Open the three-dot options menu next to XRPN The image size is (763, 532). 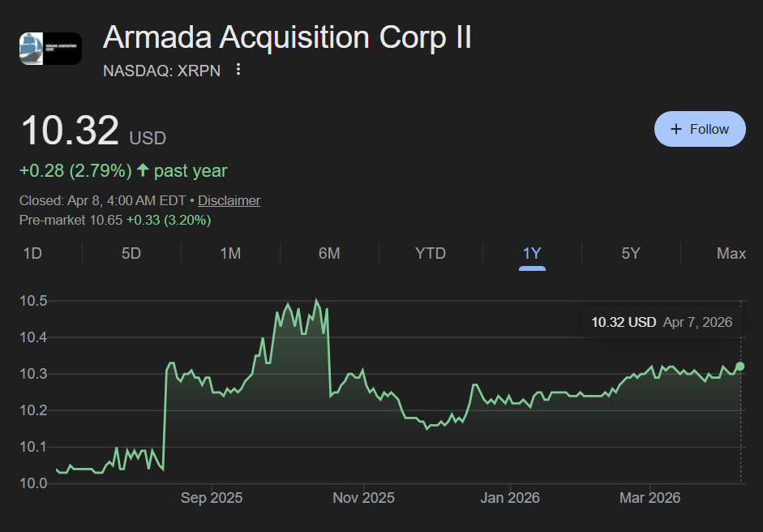(238, 70)
